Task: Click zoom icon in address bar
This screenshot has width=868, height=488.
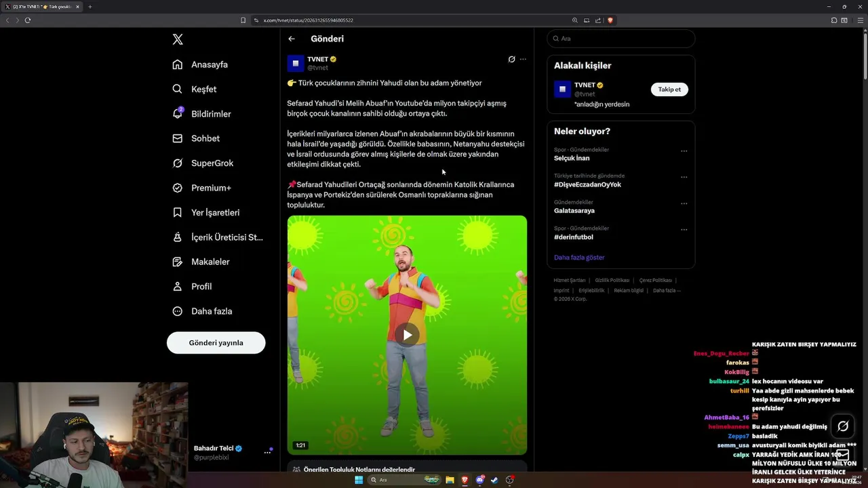Action: 575,20
